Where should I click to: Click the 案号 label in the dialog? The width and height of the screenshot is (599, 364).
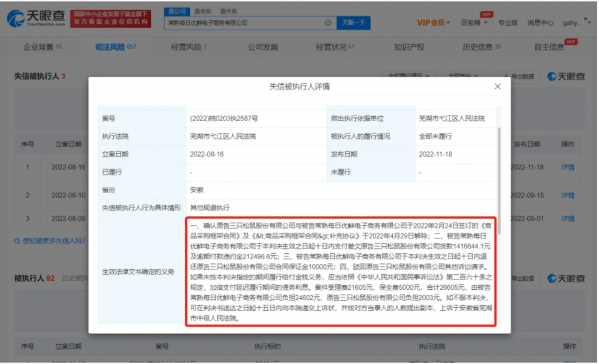(108, 119)
